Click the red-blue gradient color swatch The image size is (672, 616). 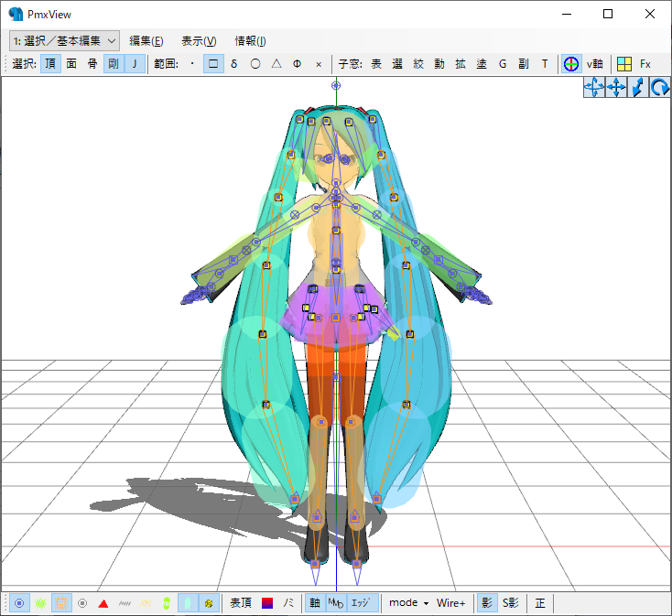pos(267,603)
